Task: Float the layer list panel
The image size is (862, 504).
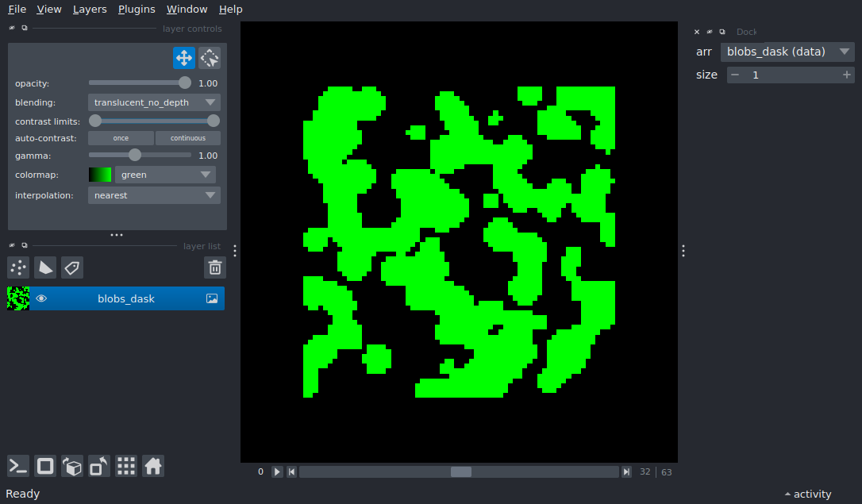Action: pos(24,246)
